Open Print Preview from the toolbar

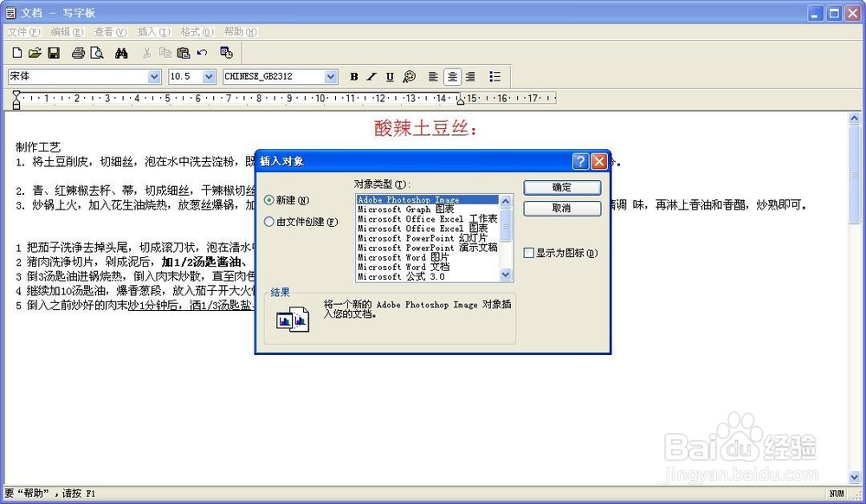(97, 53)
